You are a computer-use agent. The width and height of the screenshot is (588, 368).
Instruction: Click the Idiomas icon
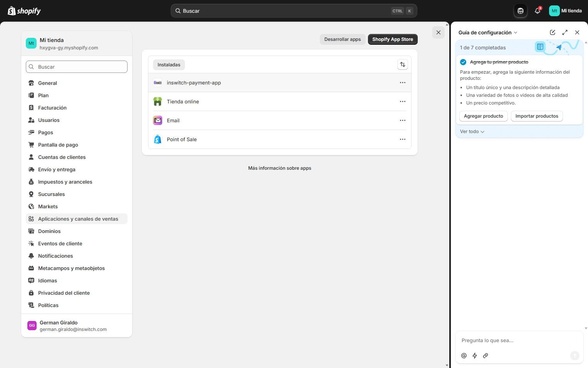31,280
